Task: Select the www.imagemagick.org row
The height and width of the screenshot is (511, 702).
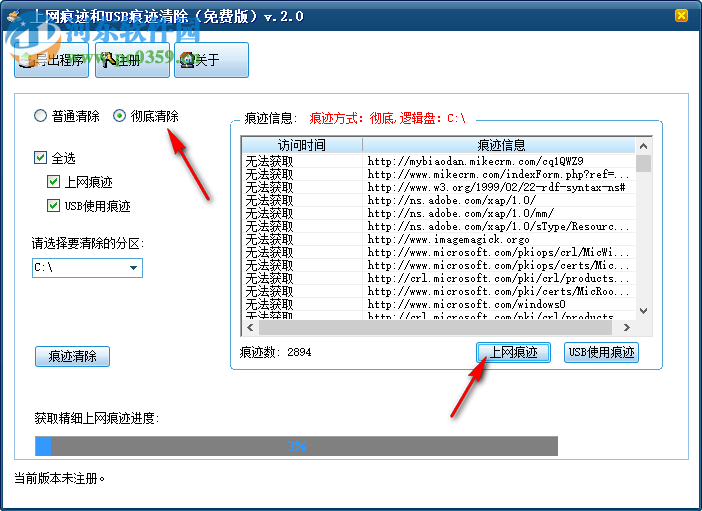Action: point(438,239)
